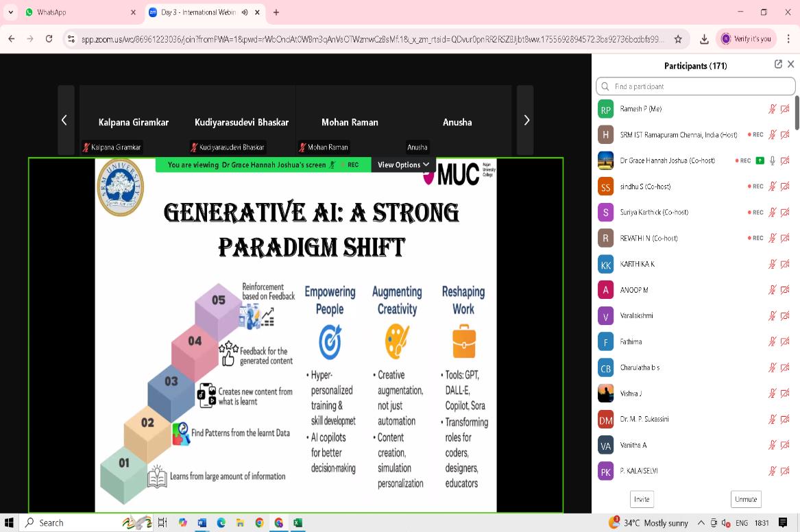Screen dimensions: 800x532
Task: Click ENG language indicator in tray
Action: [x=742, y=523]
